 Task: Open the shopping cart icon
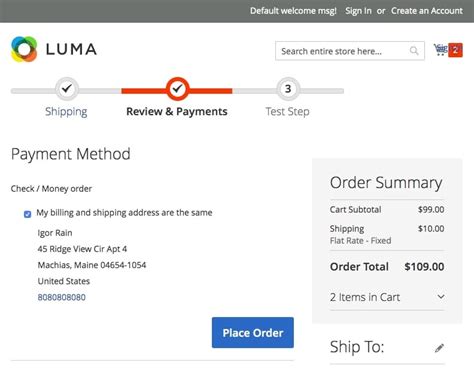440,50
